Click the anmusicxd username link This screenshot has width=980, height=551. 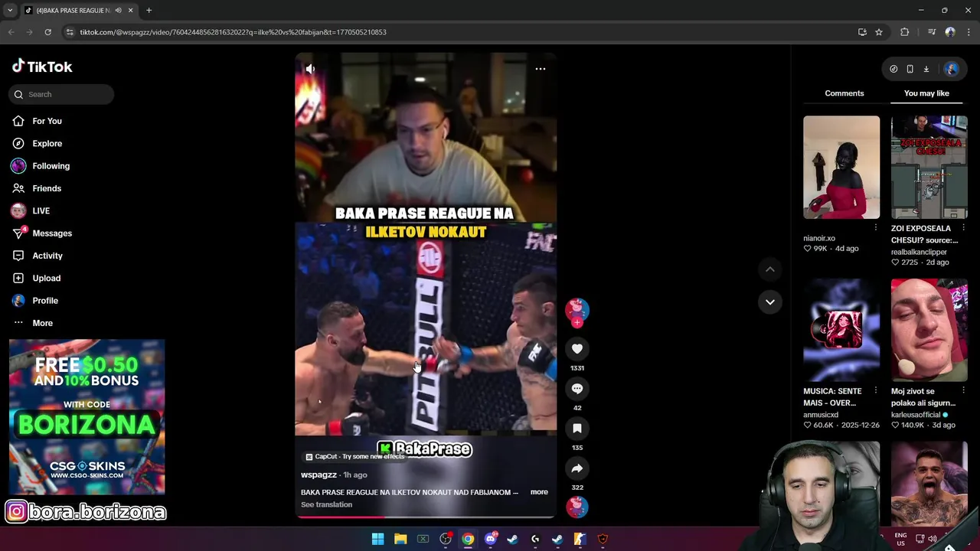point(820,415)
